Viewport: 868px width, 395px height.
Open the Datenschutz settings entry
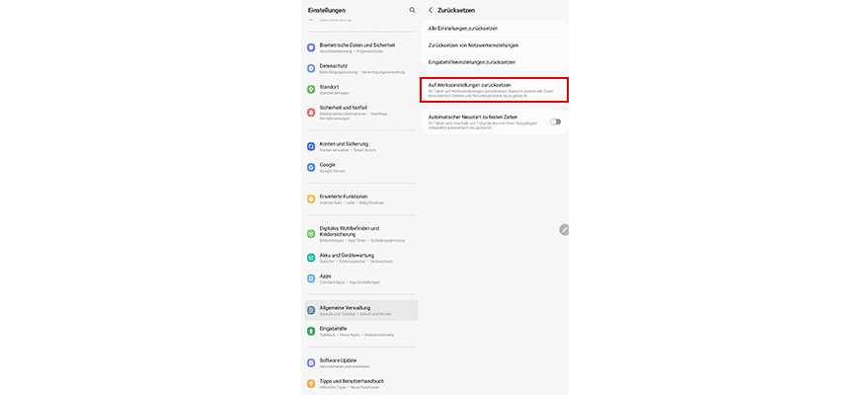[361, 68]
